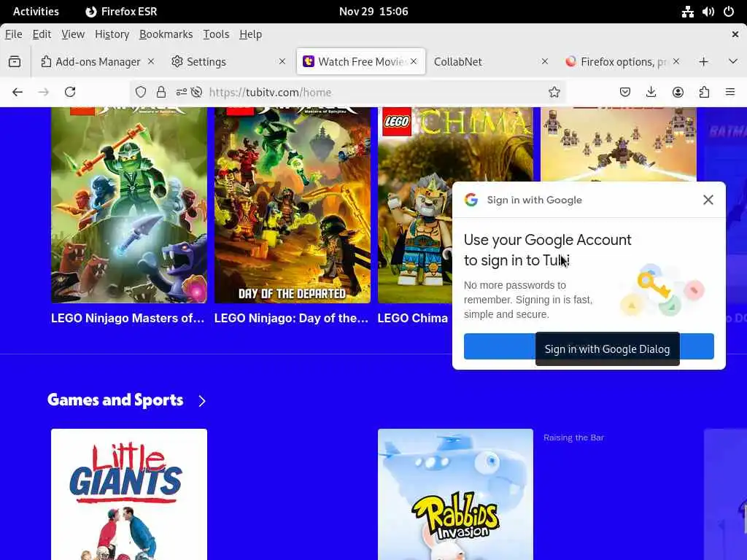This screenshot has width=747, height=560.
Task: Open the Downloads panel
Action: pos(651,92)
